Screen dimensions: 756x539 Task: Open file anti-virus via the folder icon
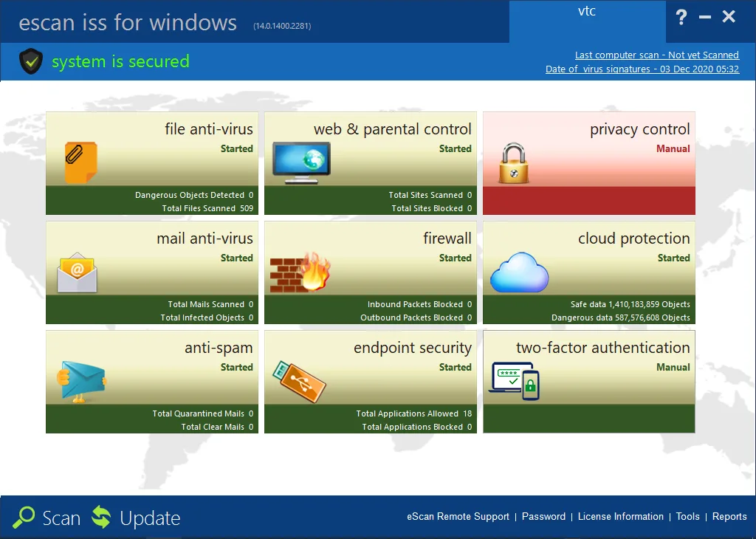coord(81,162)
